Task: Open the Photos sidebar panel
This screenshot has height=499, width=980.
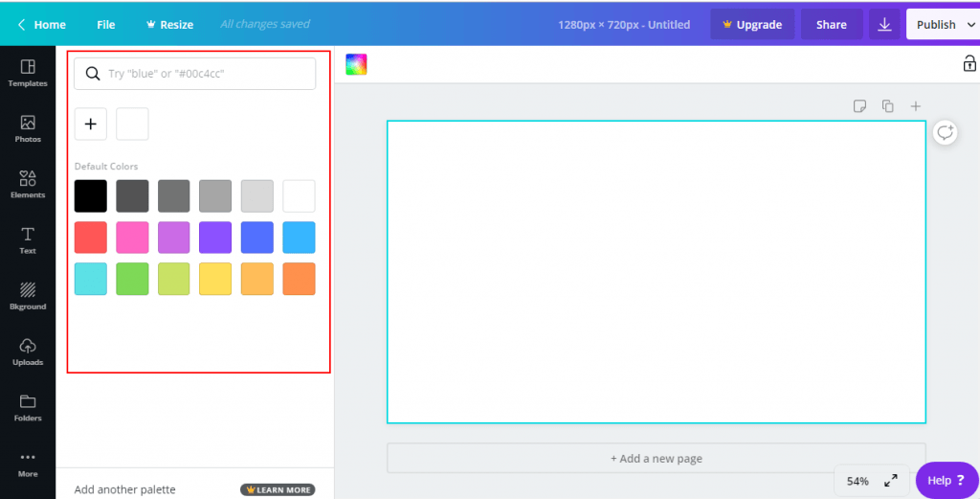Action: [28, 128]
